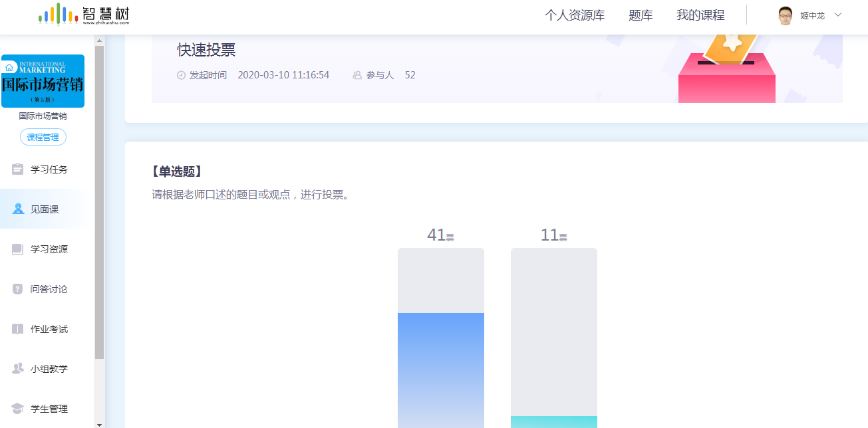Click the 学生管理 graduation cap icon
868x428 pixels.
[x=18, y=409]
